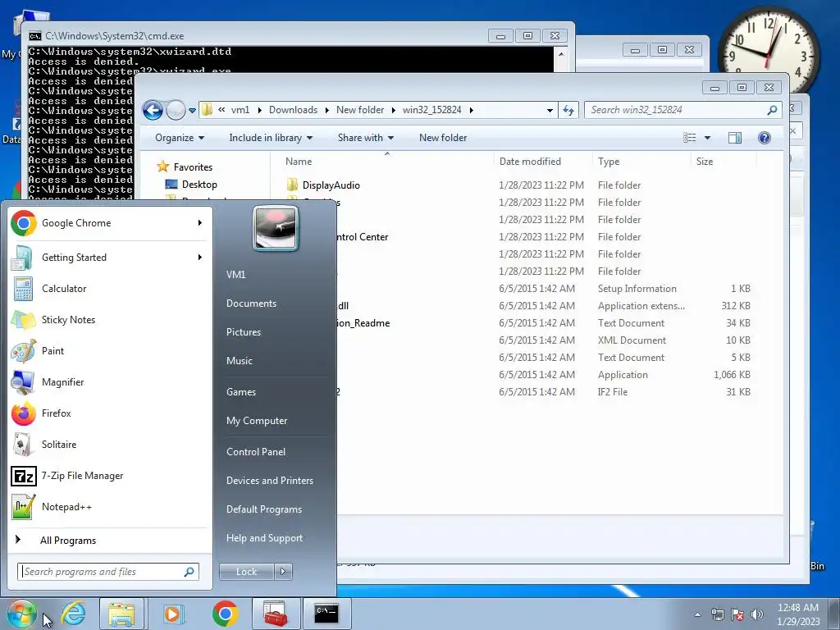840x630 pixels.
Task: Click New folder toolbar button
Action: point(442,138)
